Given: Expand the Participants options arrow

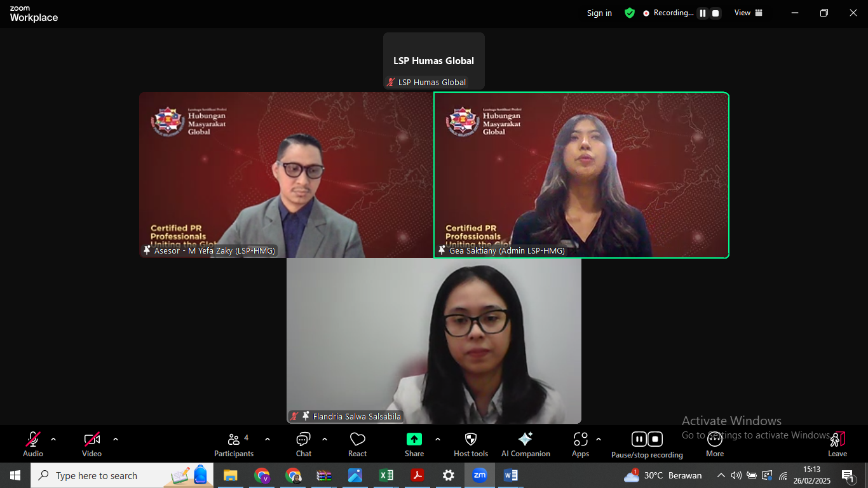Looking at the screenshot, I should pyautogui.click(x=268, y=439).
